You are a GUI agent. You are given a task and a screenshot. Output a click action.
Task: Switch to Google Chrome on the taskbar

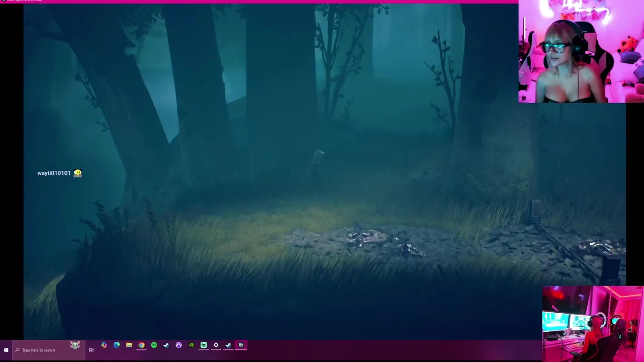(x=141, y=345)
